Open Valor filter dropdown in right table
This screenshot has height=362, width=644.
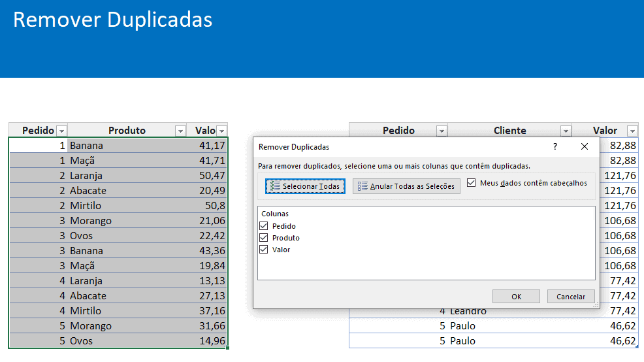click(x=632, y=131)
